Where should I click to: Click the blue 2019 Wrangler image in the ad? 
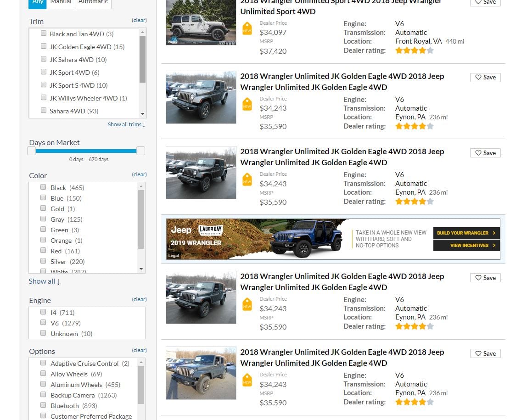pos(305,239)
